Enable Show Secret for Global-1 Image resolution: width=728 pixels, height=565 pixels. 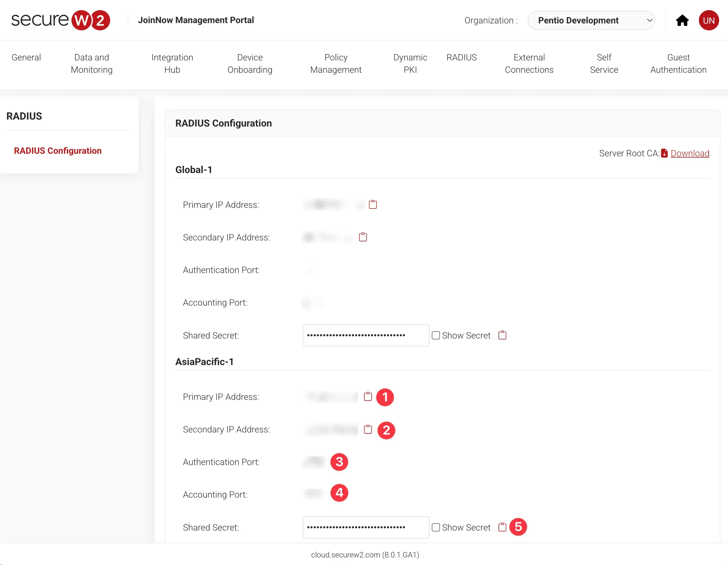(436, 335)
